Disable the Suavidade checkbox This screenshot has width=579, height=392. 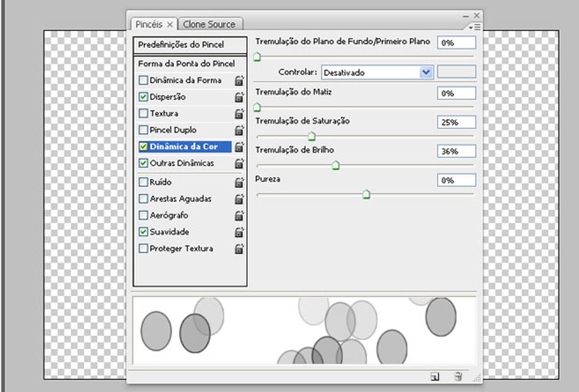click(144, 232)
